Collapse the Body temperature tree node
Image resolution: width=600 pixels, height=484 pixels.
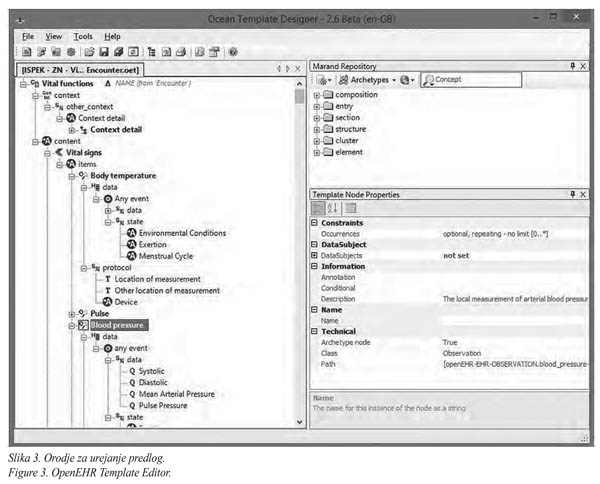tap(72, 176)
